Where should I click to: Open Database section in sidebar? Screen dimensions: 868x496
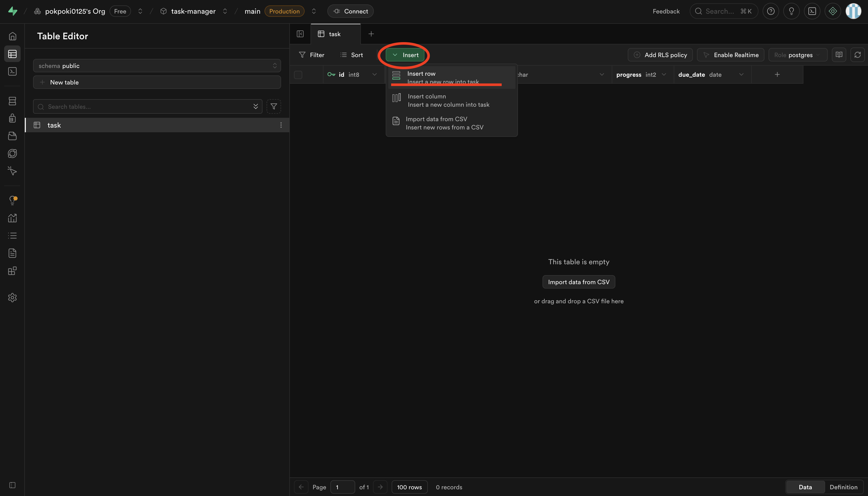12,101
